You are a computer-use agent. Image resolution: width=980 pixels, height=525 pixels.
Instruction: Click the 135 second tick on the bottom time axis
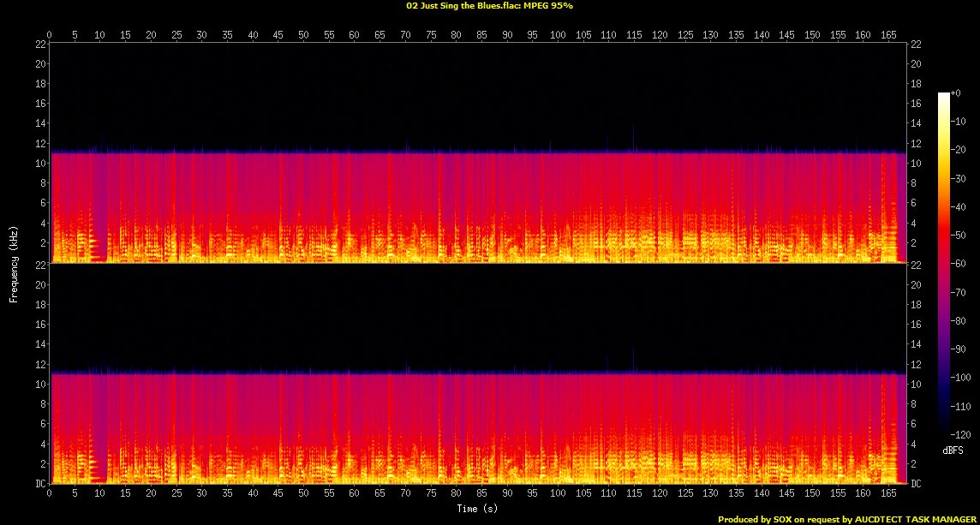pyautogui.click(x=736, y=494)
